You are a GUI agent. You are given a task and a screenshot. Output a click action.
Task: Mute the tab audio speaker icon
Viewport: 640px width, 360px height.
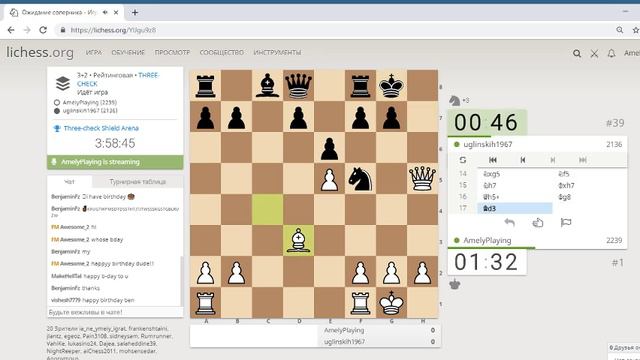click(x=105, y=13)
